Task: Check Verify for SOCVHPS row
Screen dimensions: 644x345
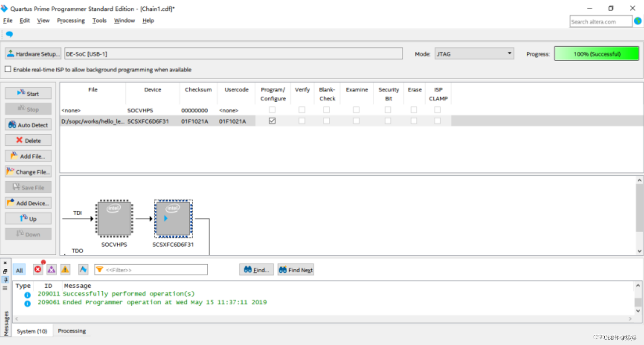Action: pos(302,110)
